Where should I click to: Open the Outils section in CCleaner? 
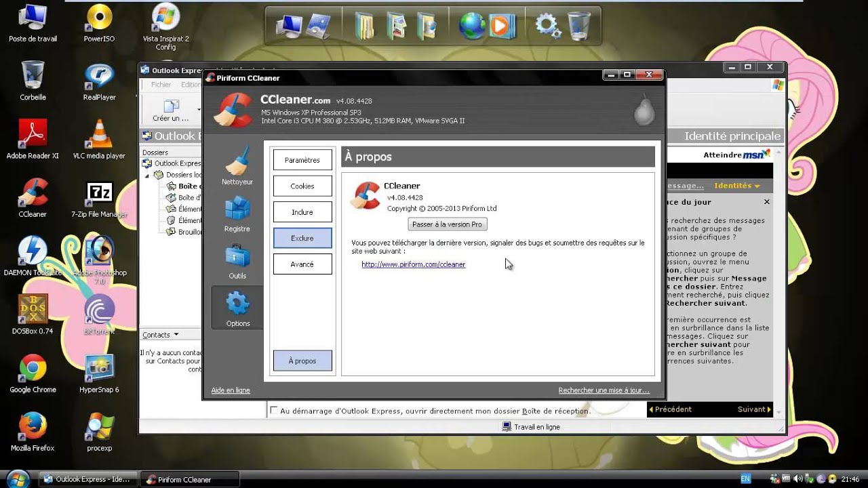237,262
